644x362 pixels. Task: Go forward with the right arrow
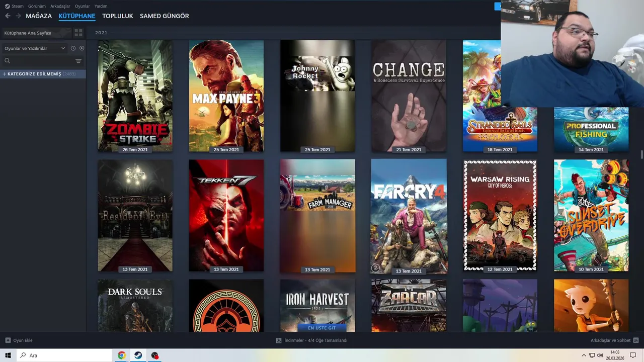pyautogui.click(x=18, y=16)
